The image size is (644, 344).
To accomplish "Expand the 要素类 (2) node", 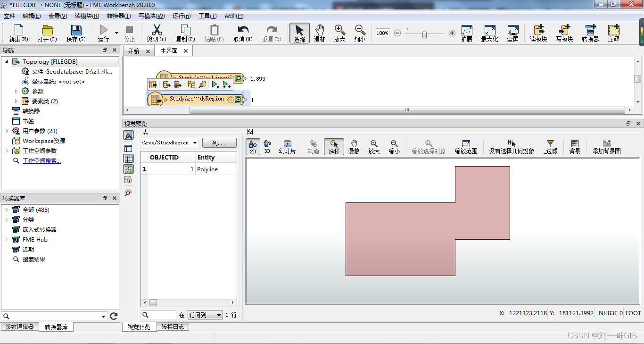I will 16,101.
